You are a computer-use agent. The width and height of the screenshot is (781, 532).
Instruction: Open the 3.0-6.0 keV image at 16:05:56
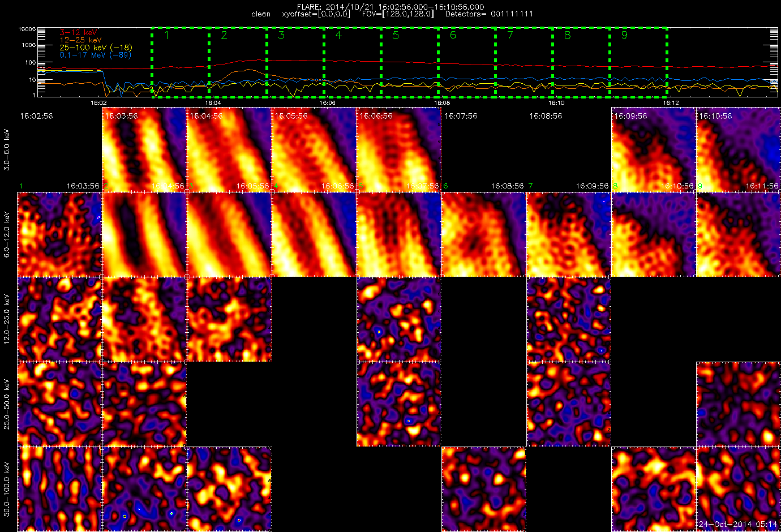click(x=314, y=149)
